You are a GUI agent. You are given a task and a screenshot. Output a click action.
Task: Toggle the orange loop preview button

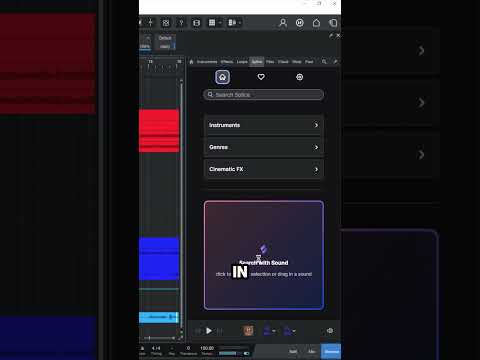[x=248, y=331]
